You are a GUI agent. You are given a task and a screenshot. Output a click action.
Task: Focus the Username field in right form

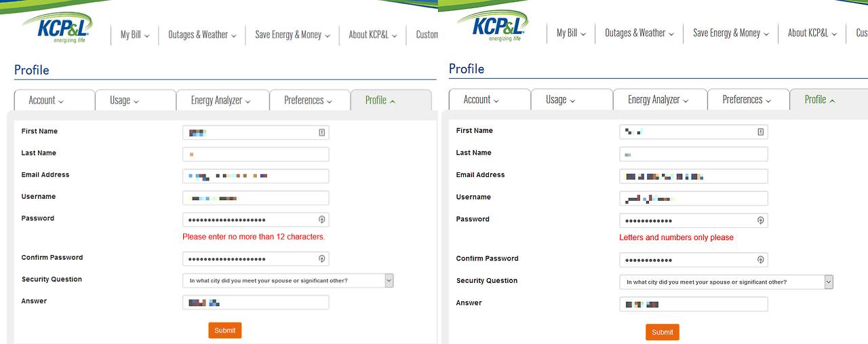(694, 199)
